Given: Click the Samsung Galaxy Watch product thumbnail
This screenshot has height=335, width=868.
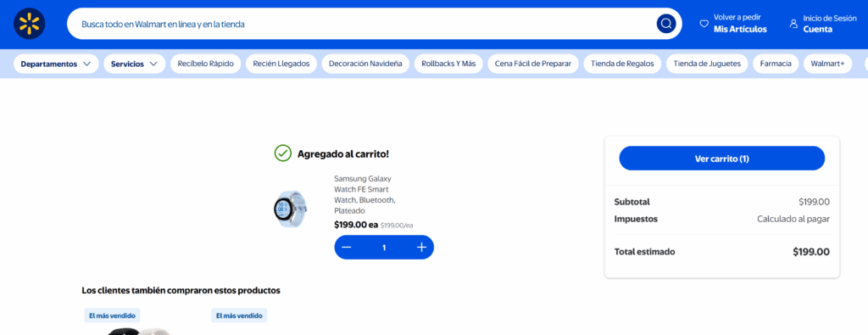Looking at the screenshot, I should coord(291,209).
